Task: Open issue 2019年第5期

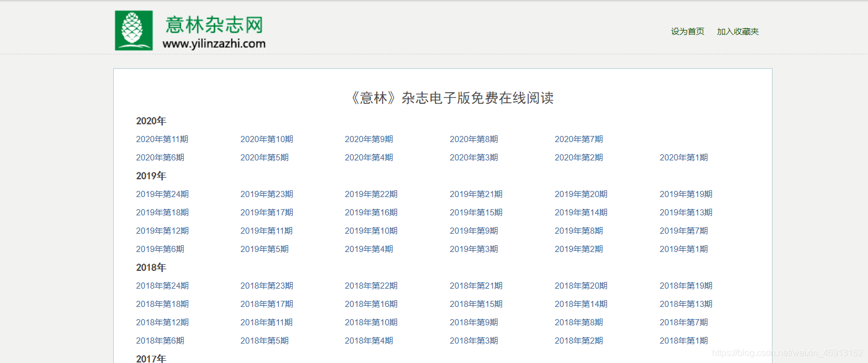Action: pos(264,249)
